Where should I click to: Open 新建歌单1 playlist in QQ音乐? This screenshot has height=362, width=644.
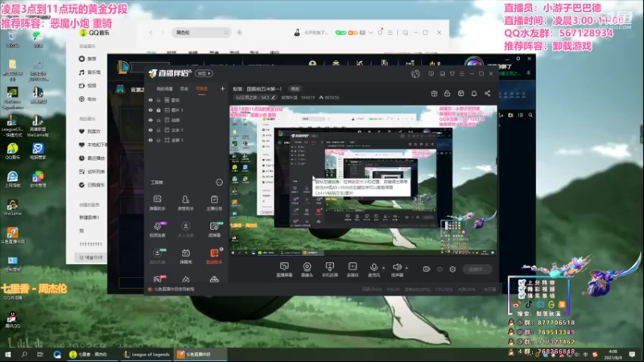point(89,217)
